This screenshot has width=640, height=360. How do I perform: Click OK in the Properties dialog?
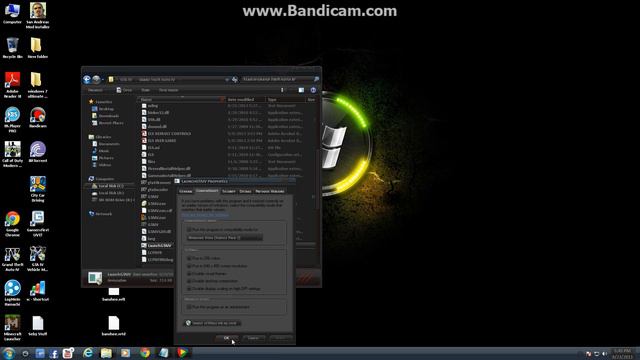(227, 338)
